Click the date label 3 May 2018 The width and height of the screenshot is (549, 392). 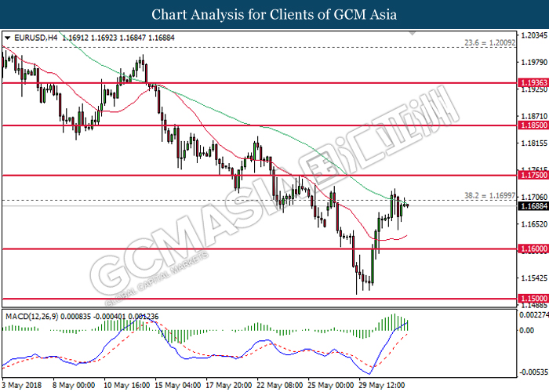tap(22, 385)
